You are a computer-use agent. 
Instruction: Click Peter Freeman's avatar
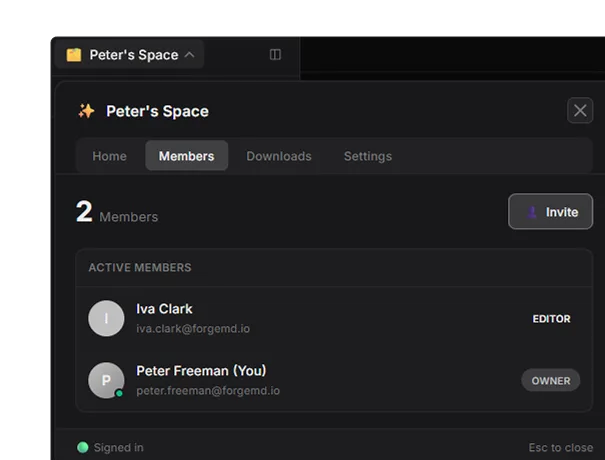pyautogui.click(x=106, y=380)
